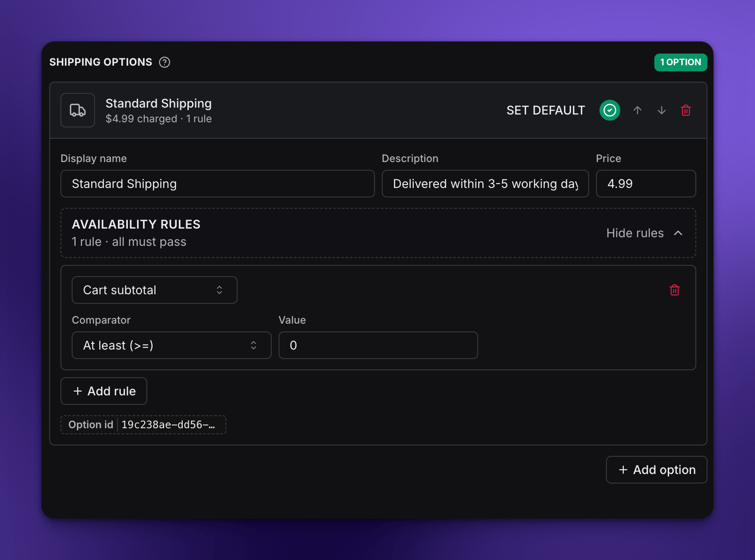
Task: Toggle the green Set Default checkmark
Action: [610, 110]
